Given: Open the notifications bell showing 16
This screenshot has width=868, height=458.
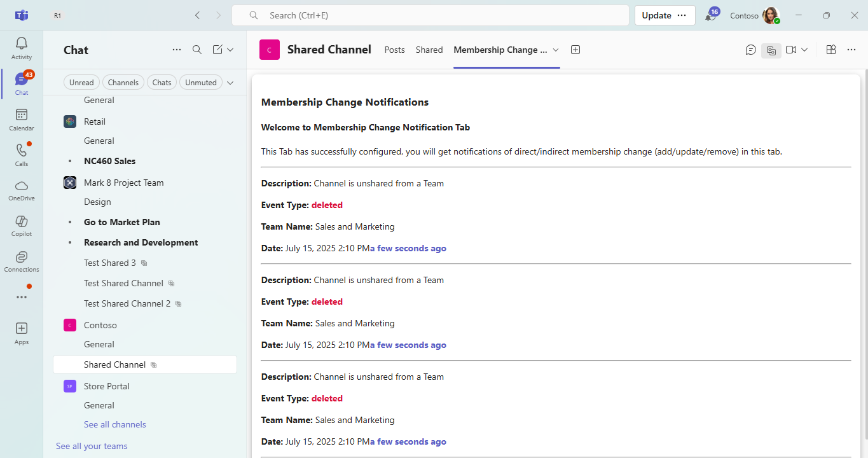Looking at the screenshot, I should point(712,15).
